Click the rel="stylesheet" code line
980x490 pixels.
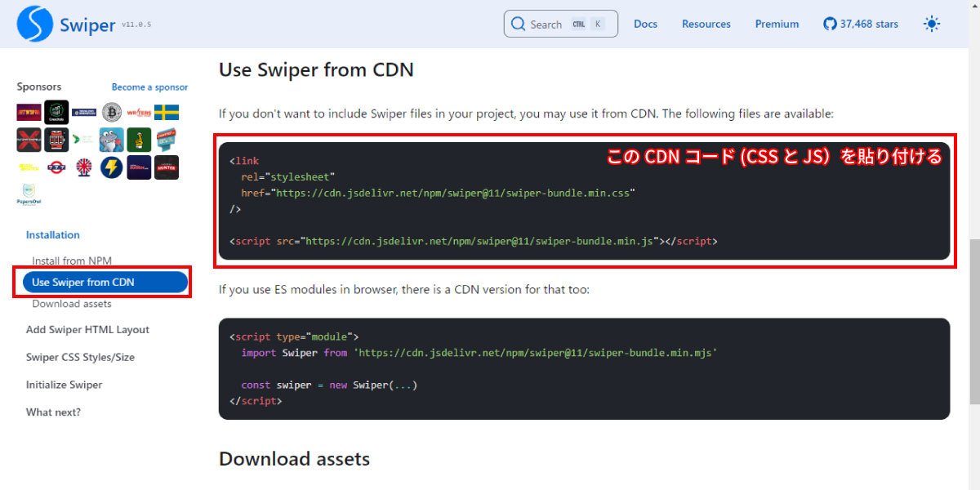[288, 176]
